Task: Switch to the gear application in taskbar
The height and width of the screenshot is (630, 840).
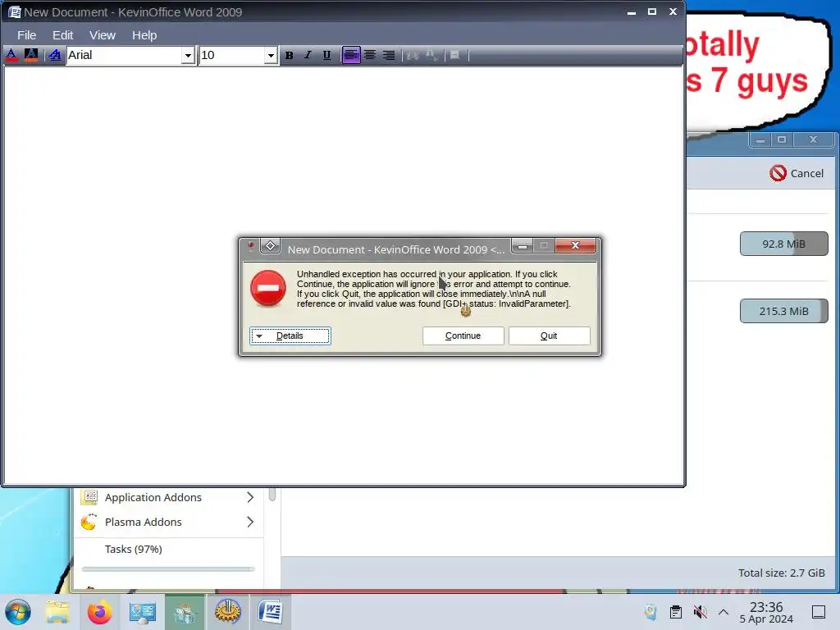Action: (x=228, y=612)
